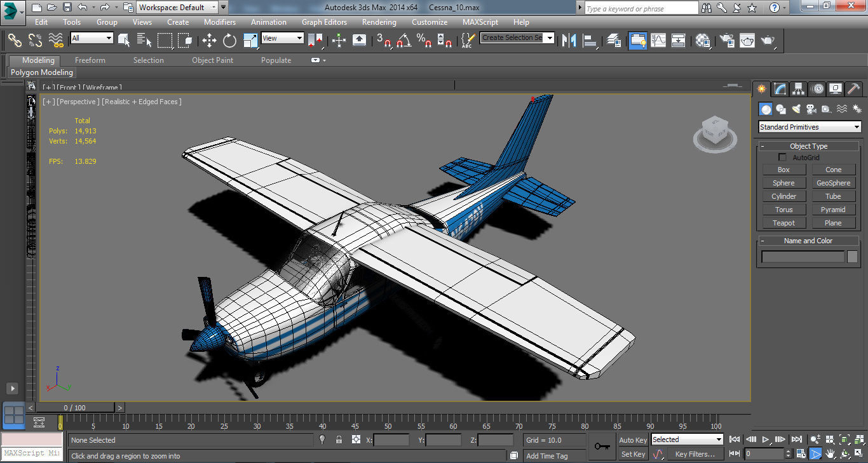
Task: Enable the AutoGrid checkbox
Action: click(782, 157)
